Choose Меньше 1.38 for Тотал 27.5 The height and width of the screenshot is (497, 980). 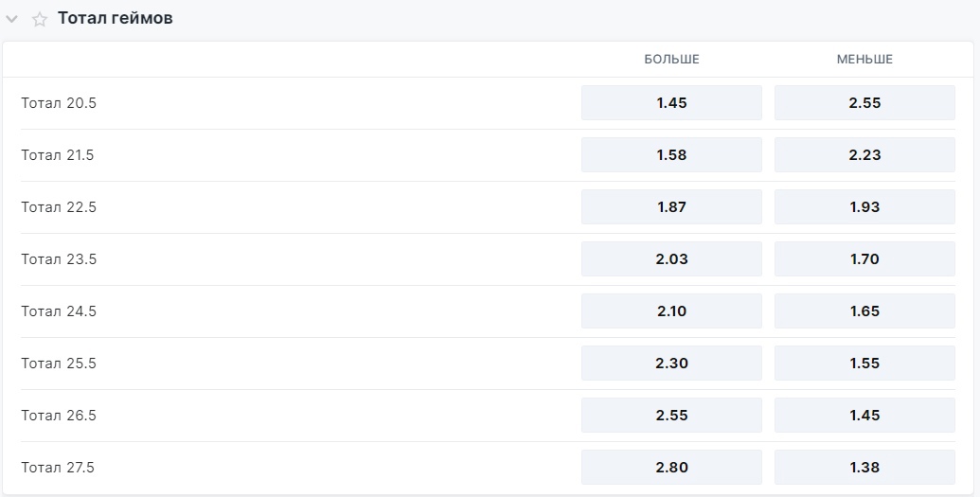click(864, 468)
